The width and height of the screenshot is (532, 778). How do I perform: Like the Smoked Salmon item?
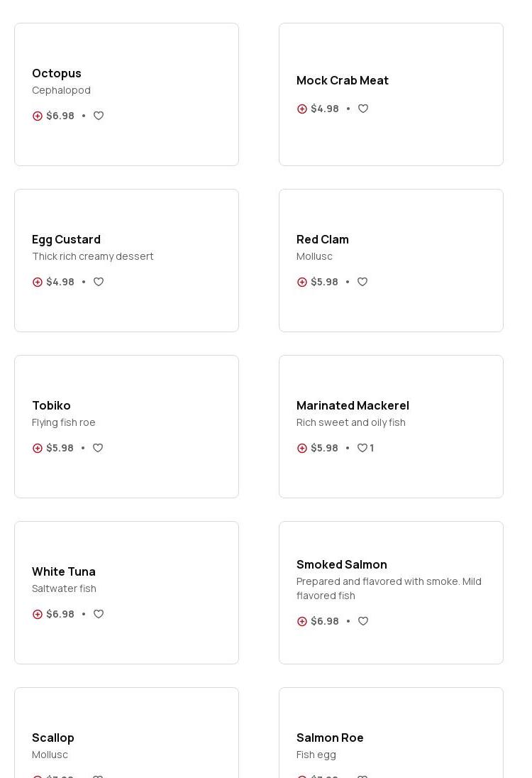(363, 622)
